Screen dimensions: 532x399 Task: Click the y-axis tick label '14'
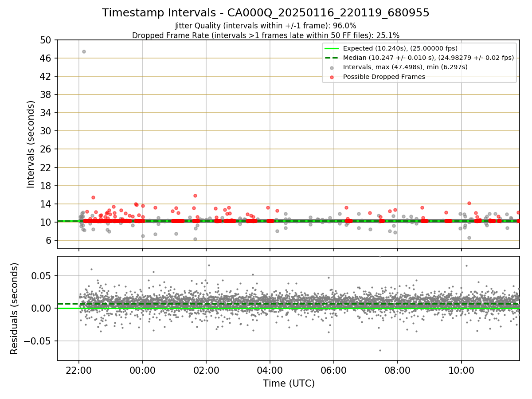46,204
